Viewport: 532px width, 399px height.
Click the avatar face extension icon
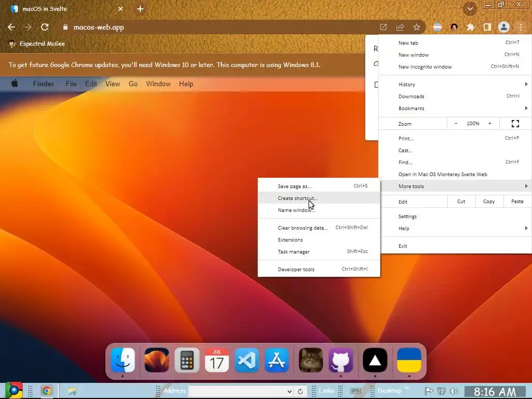[x=454, y=27]
